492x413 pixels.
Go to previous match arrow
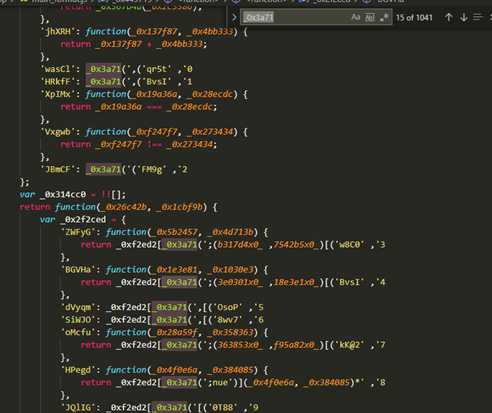(449, 17)
